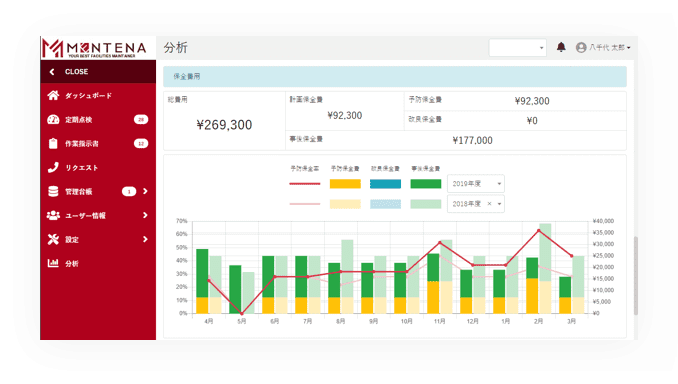Image resolution: width=678 pixels, height=384 pixels.
Task: Open the ダッシュボード home icon
Action: point(53,95)
